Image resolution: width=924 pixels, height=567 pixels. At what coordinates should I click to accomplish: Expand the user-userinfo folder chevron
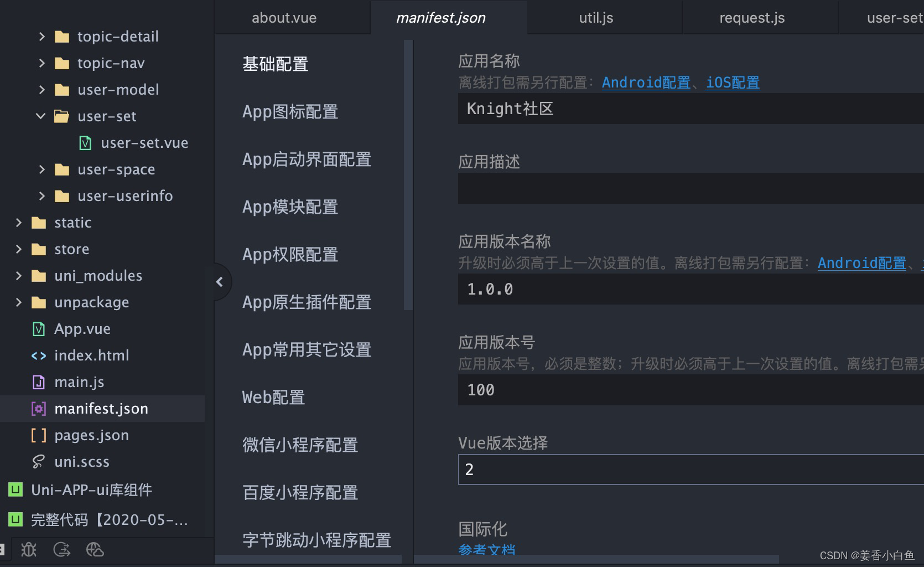coord(41,196)
